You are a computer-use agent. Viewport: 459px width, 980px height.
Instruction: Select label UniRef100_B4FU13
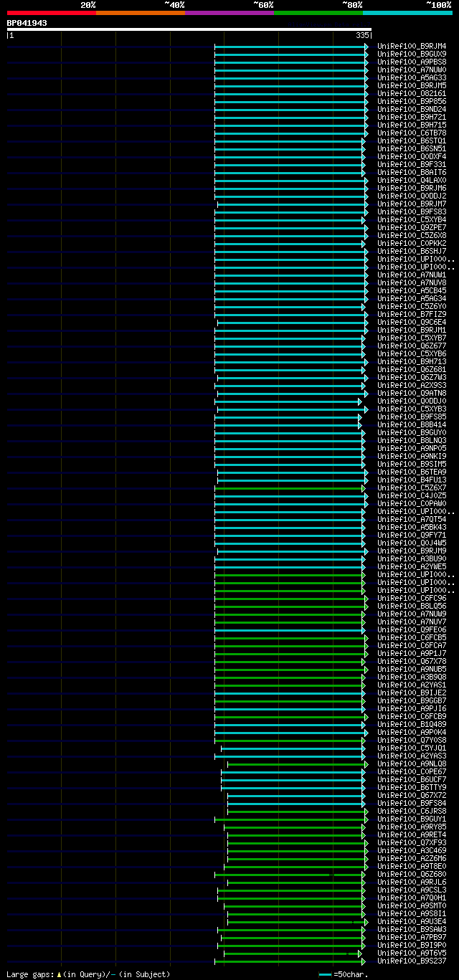(x=412, y=480)
